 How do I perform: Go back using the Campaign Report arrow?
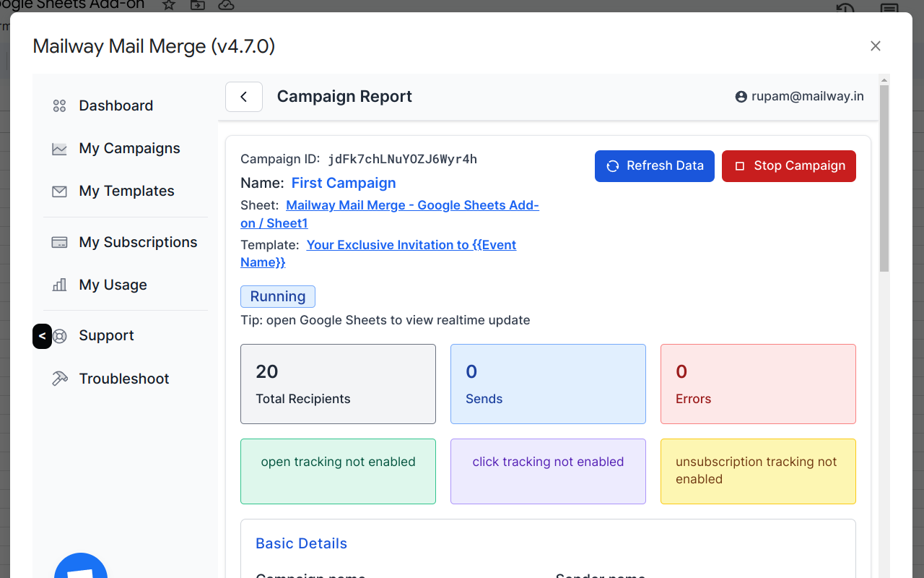[x=244, y=97]
